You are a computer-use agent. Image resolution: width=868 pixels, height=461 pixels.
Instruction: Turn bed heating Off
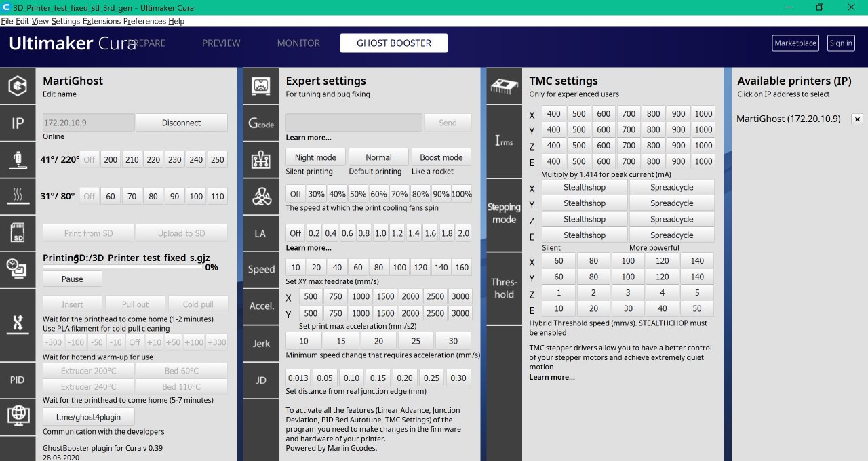90,197
